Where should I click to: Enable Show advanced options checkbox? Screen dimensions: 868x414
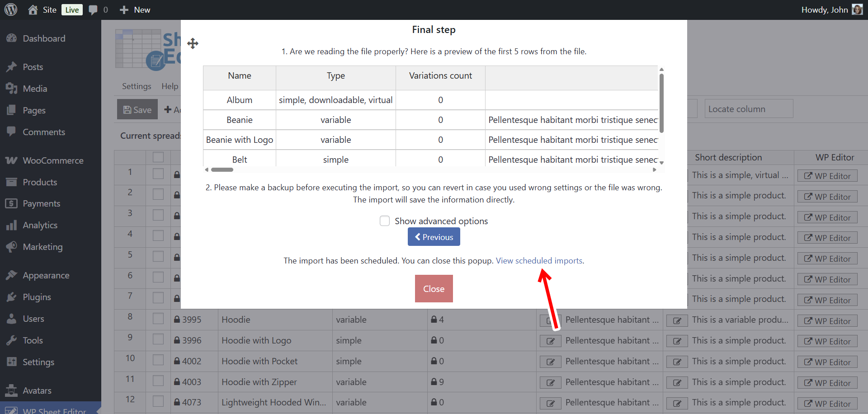coord(385,221)
